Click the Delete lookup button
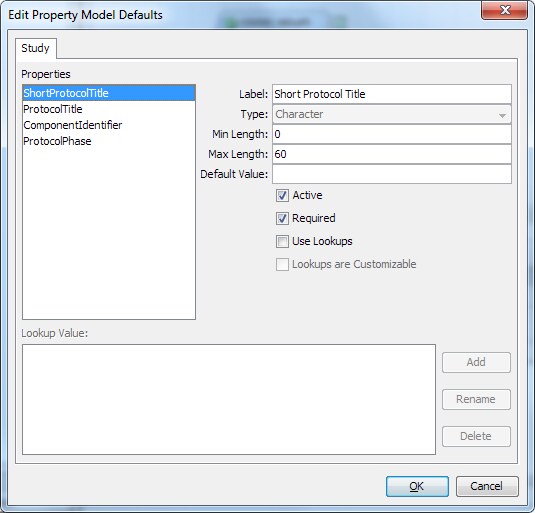This screenshot has height=513, width=535. click(x=476, y=436)
